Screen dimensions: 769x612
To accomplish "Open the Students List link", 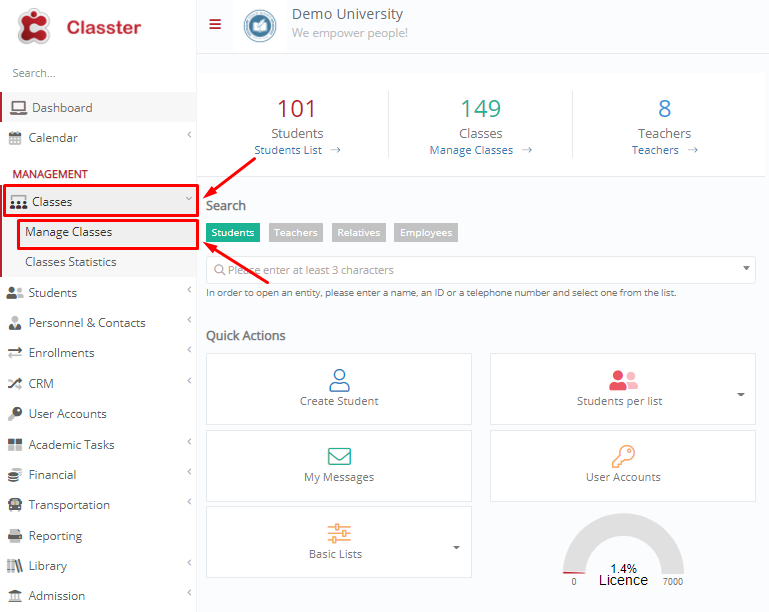I will 288,150.
